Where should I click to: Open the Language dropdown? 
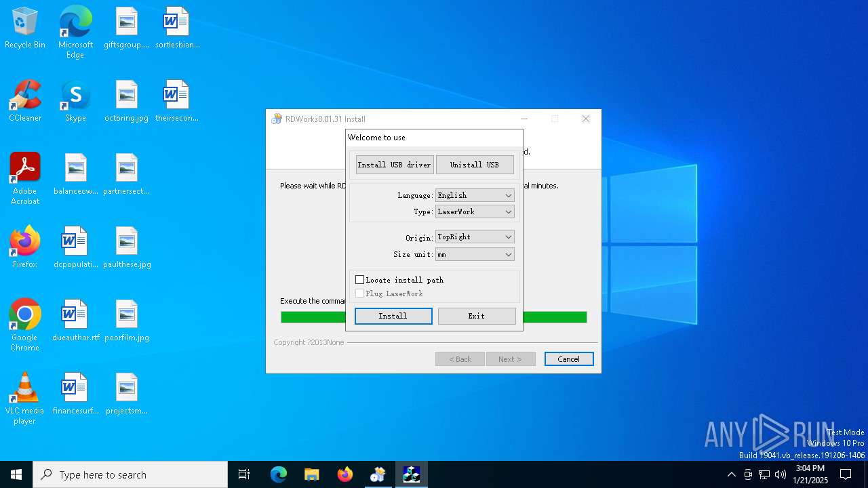point(475,195)
